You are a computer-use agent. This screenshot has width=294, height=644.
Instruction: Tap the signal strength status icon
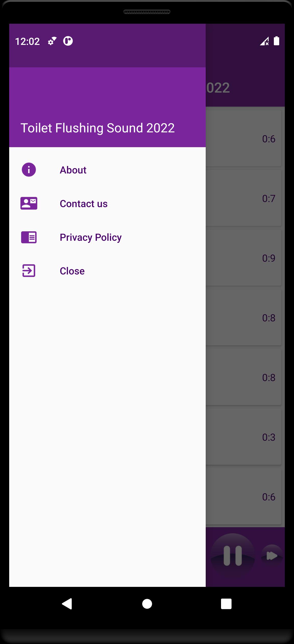pyautogui.click(x=264, y=41)
